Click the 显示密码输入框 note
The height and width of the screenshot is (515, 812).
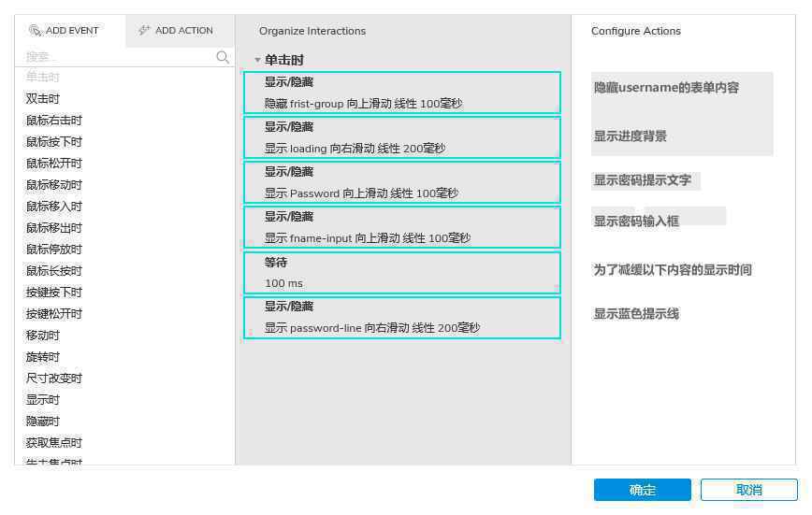pos(636,221)
